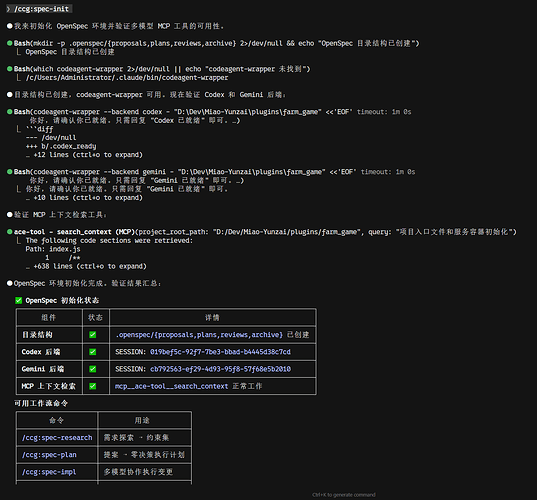
Task: Click the 详情 table header
Action: tap(212, 317)
